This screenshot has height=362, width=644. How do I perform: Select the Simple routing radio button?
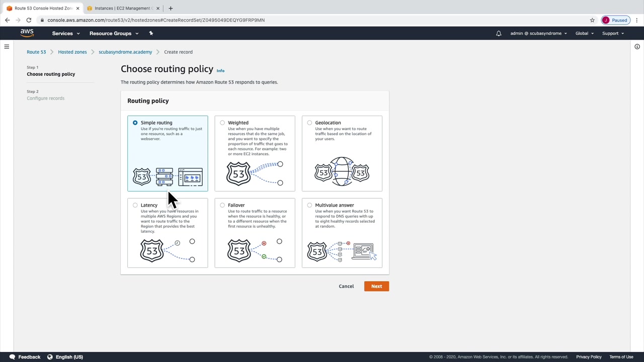coord(135,123)
